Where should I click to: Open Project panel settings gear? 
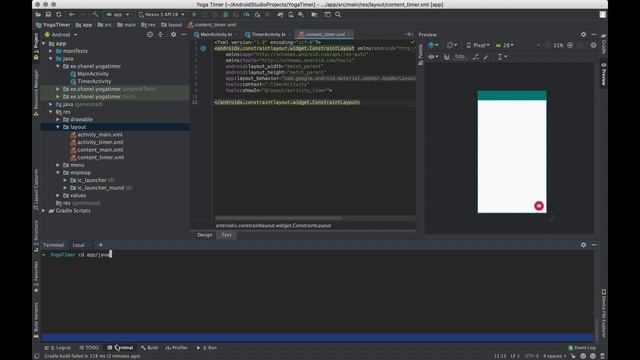173,35
